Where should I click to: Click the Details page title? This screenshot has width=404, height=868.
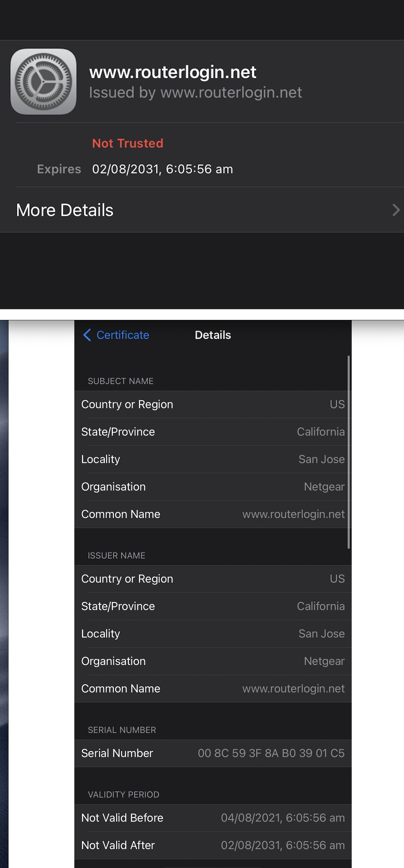[213, 335]
